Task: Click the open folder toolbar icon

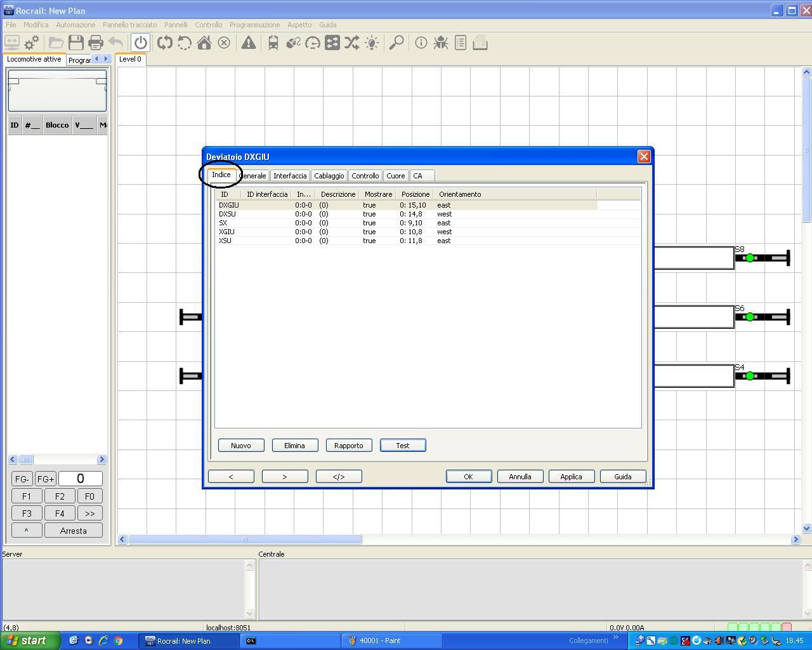Action: tap(56, 43)
